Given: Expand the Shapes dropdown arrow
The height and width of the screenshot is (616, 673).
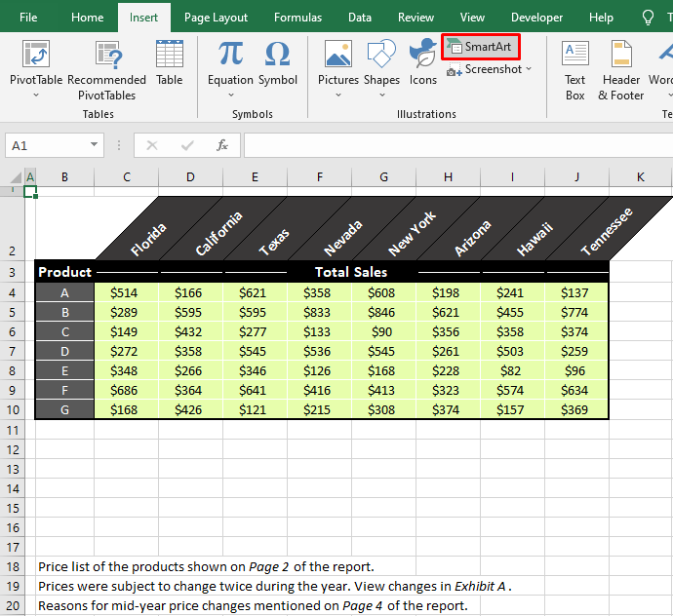Looking at the screenshot, I should coord(382,96).
